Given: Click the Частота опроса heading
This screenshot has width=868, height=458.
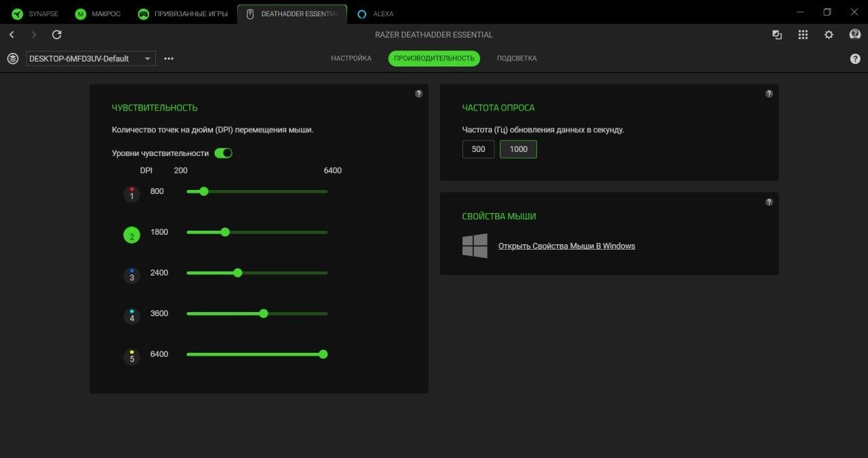Looking at the screenshot, I should point(498,108).
